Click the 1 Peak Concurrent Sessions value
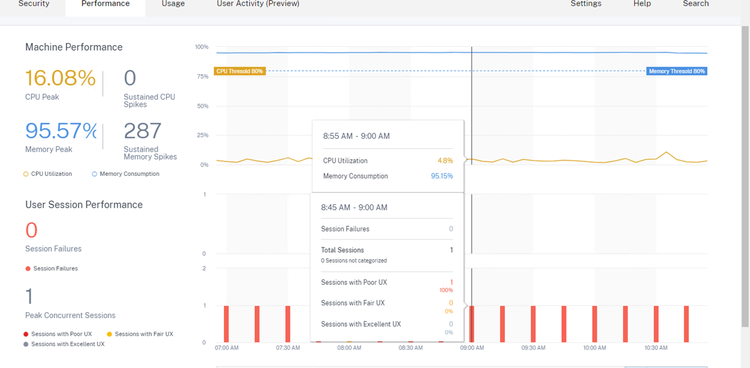 click(29, 297)
